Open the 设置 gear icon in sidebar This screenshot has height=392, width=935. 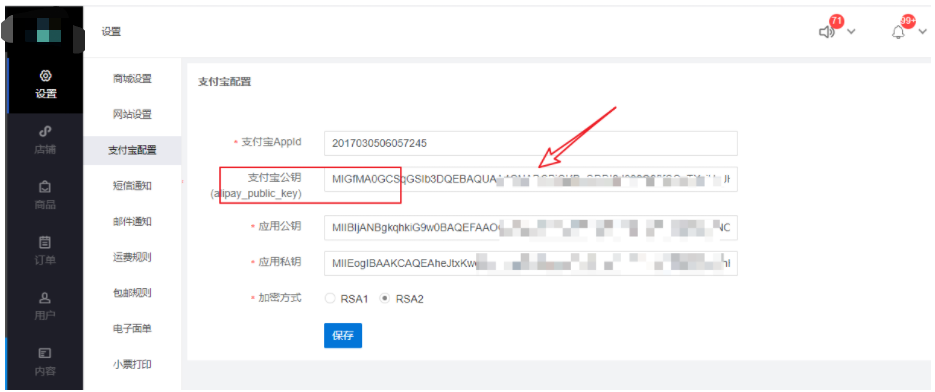tap(45, 76)
